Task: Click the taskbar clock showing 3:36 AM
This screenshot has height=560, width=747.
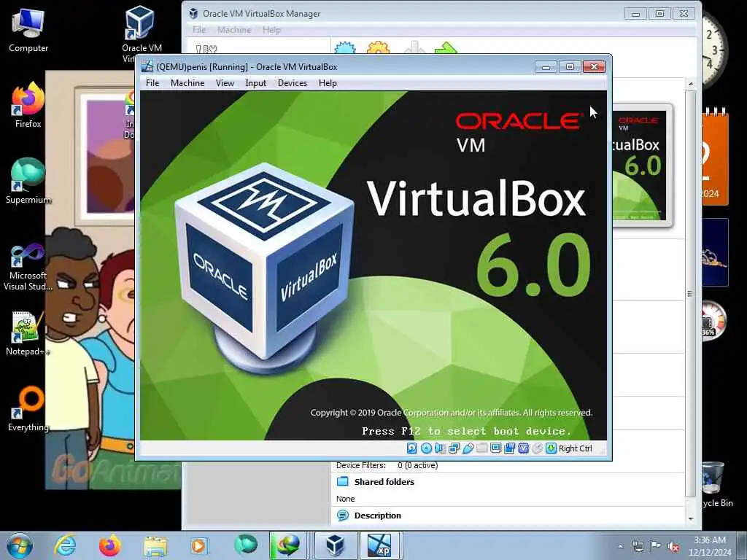Action: 709,546
